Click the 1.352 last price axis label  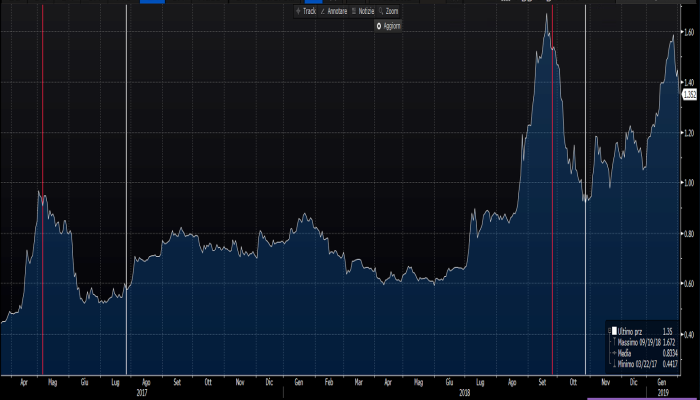[x=689, y=94]
